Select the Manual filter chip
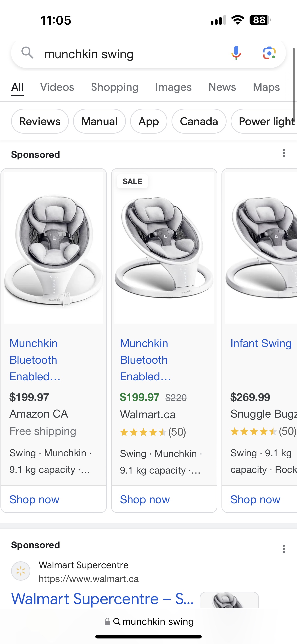Viewport: 297px width, 644px height. tap(99, 121)
